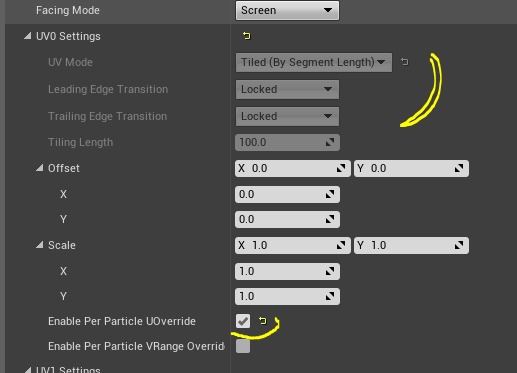The width and height of the screenshot is (517, 373).
Task: Click Offset X combined field drag icon
Action: [x=341, y=168]
